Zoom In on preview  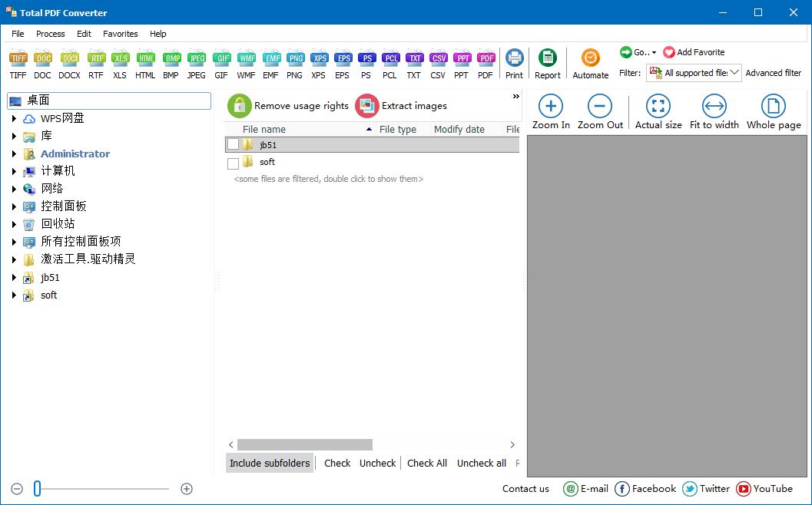(x=551, y=112)
